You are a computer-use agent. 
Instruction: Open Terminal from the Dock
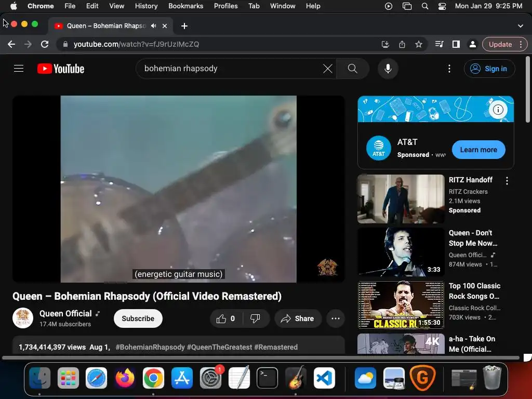click(267, 378)
